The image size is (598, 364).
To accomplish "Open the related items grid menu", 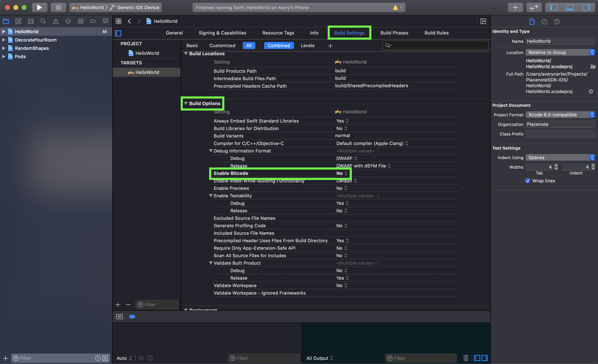I will 119,21.
